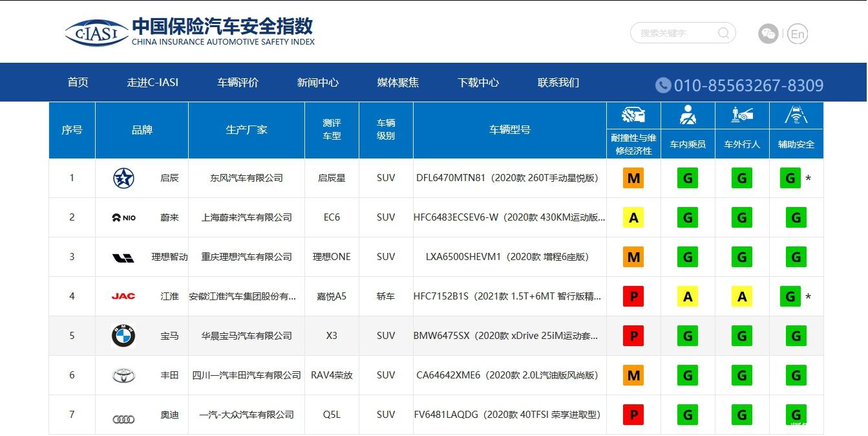Image resolution: width=868 pixels, height=436 pixels.
Task: Open the 新闻中心 menu
Action: (x=318, y=82)
